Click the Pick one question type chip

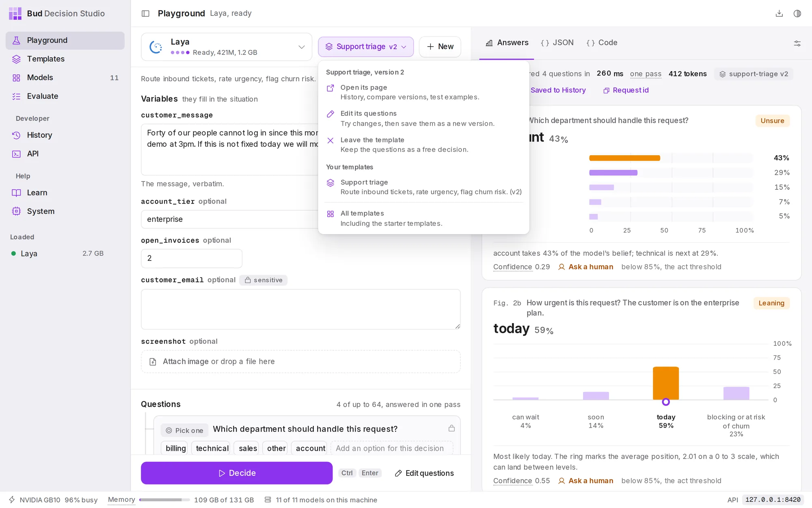click(184, 430)
